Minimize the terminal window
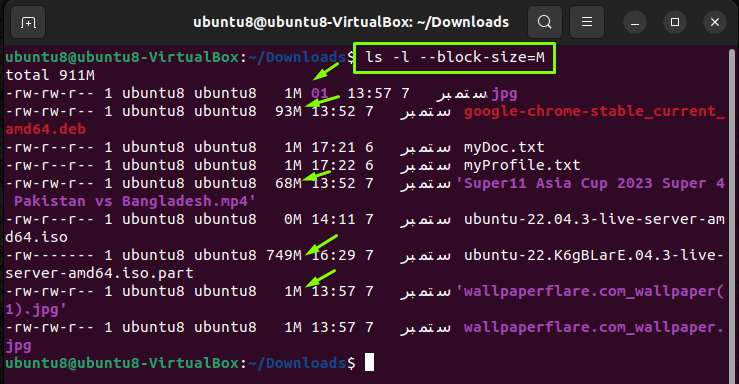 click(635, 22)
